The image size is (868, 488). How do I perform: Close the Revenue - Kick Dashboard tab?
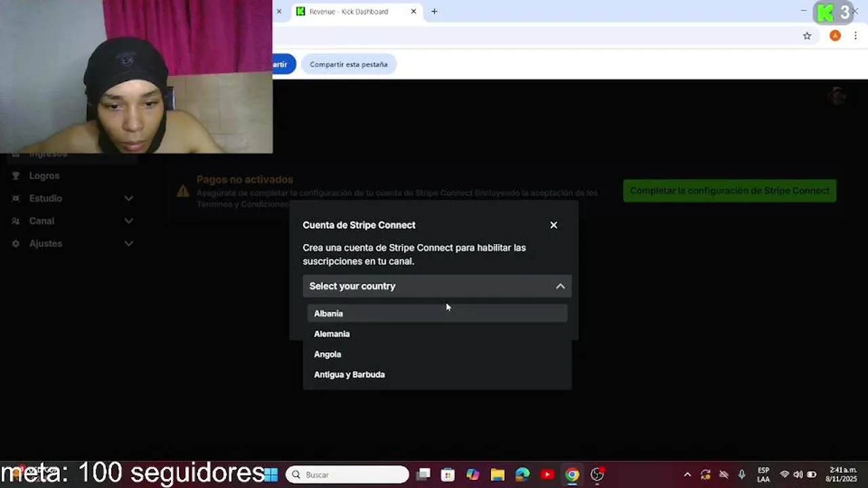point(414,12)
